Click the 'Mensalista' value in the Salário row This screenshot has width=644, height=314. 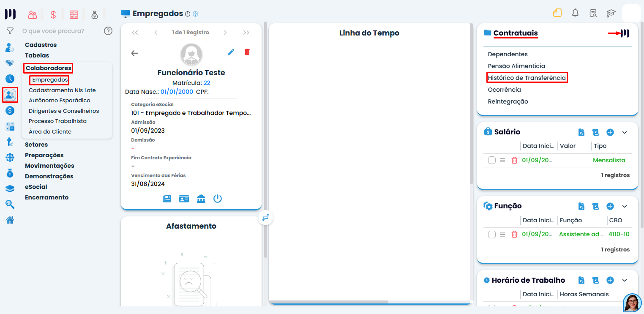[x=609, y=160]
